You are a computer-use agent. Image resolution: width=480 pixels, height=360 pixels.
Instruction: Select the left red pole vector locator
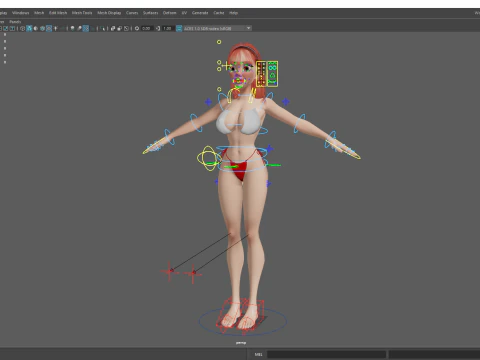coord(170,272)
